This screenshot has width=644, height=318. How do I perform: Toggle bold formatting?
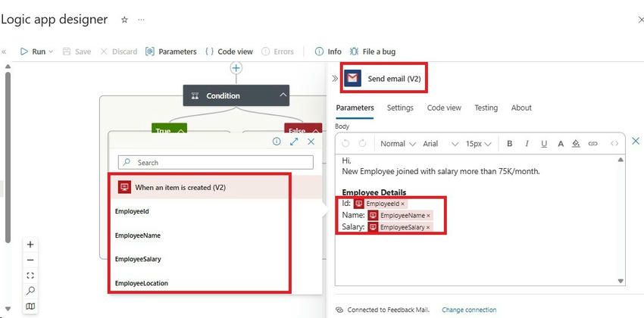pyautogui.click(x=510, y=144)
